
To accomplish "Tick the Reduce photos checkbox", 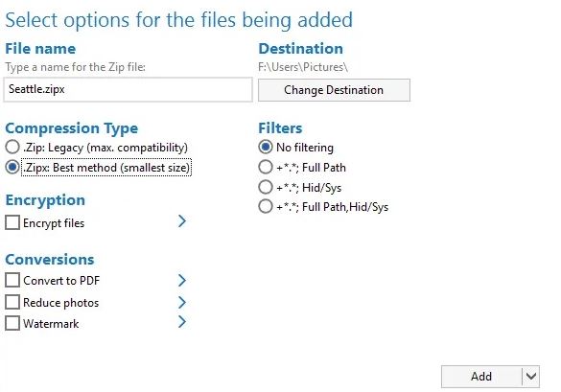I will click(x=12, y=302).
